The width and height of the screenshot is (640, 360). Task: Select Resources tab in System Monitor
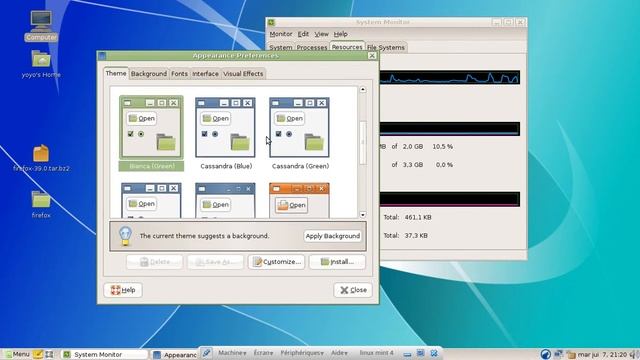[x=347, y=47]
